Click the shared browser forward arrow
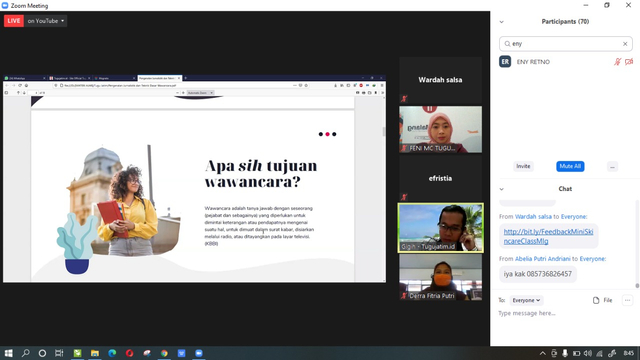Screen dimensions: 640x360 click(13, 85)
